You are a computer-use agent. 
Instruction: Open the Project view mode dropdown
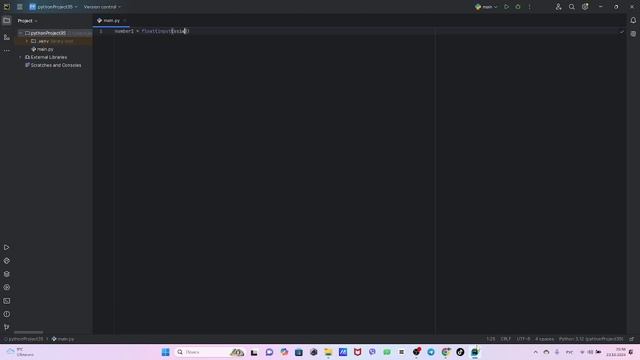pyautogui.click(x=27, y=21)
